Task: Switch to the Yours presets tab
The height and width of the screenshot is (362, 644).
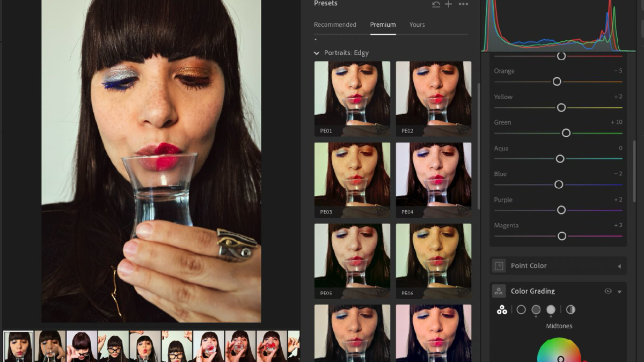Action: pyautogui.click(x=417, y=25)
